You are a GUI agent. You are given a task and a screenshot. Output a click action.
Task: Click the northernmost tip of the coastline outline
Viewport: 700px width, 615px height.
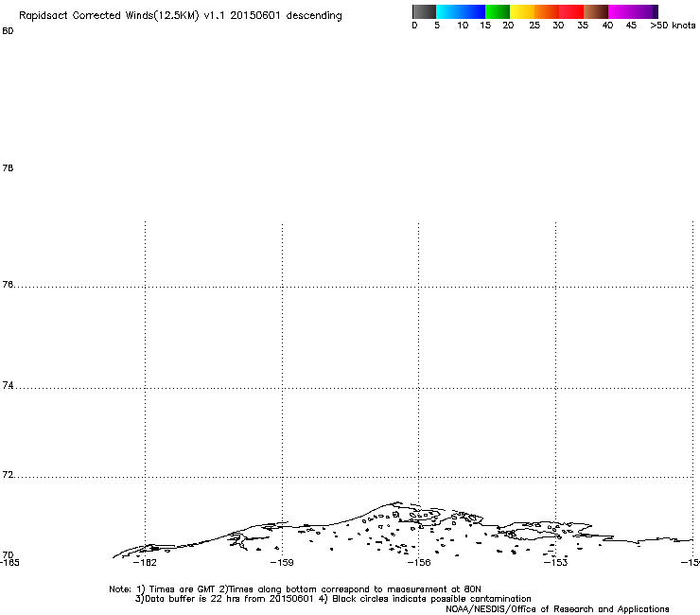pyautogui.click(x=397, y=502)
